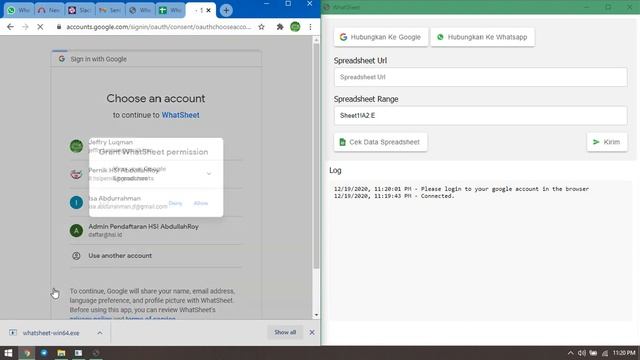Open the green spreadsheet browser tab
640x360 pixels.
(x=170, y=10)
